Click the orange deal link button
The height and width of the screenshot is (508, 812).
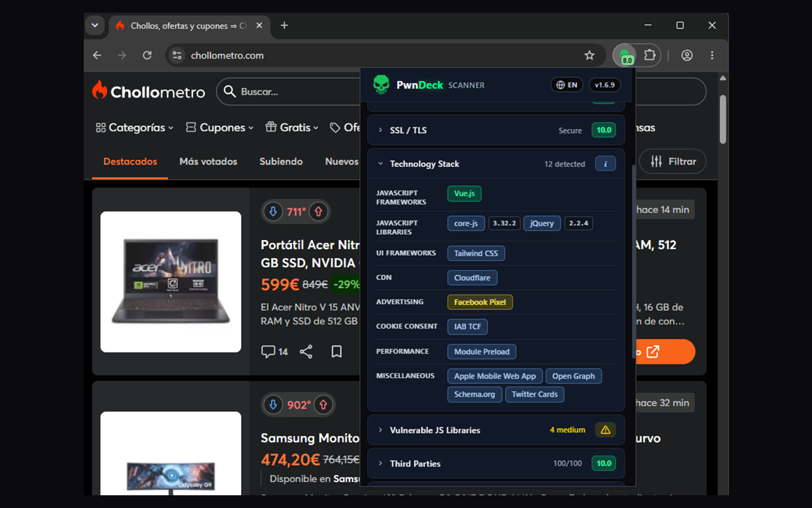pos(665,351)
